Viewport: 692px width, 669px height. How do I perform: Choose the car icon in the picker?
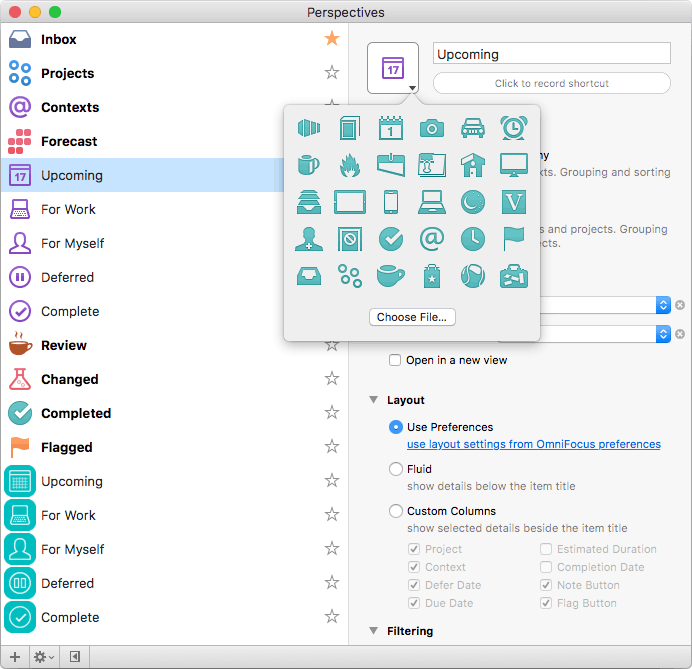[473, 128]
